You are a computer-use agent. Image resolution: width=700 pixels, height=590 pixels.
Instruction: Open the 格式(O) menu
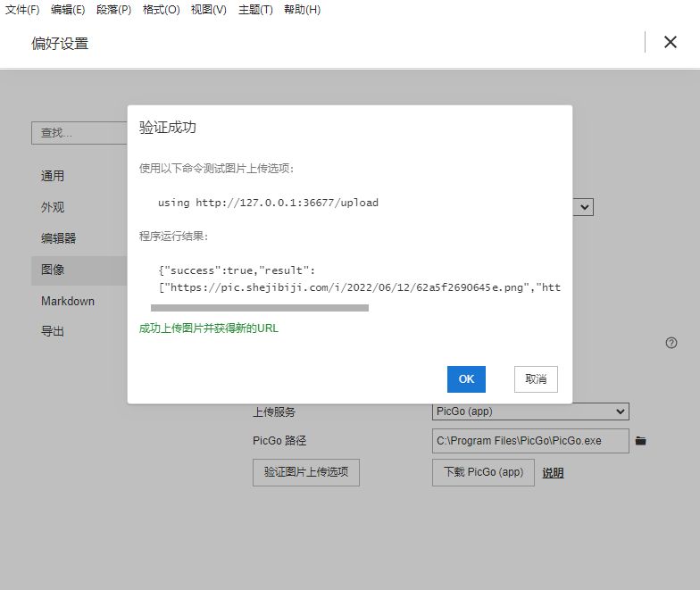pyautogui.click(x=161, y=10)
